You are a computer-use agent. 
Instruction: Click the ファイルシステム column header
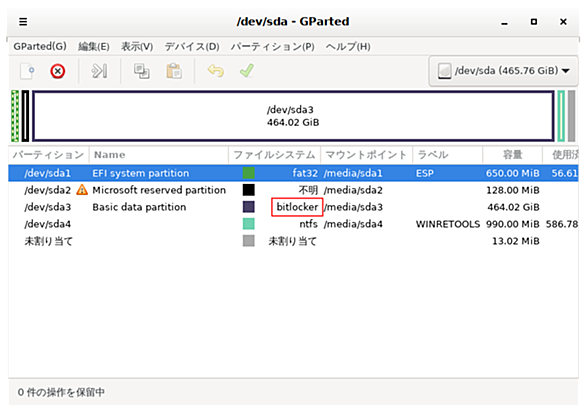pyautogui.click(x=274, y=155)
